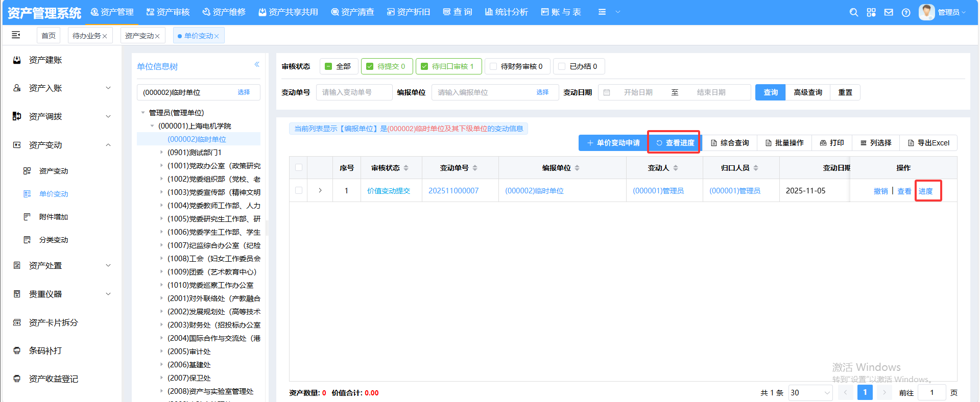Click the search magnifier icon in header
The width and height of the screenshot is (980, 402).
tap(853, 12)
